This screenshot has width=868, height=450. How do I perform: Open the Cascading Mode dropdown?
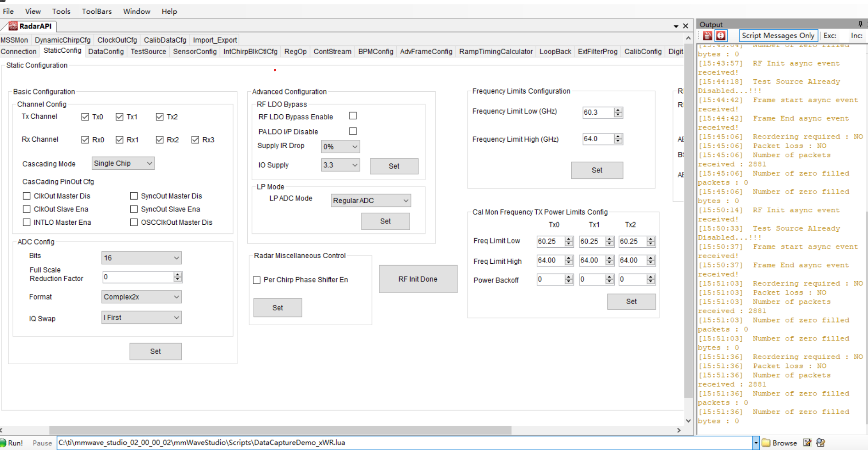tap(123, 163)
